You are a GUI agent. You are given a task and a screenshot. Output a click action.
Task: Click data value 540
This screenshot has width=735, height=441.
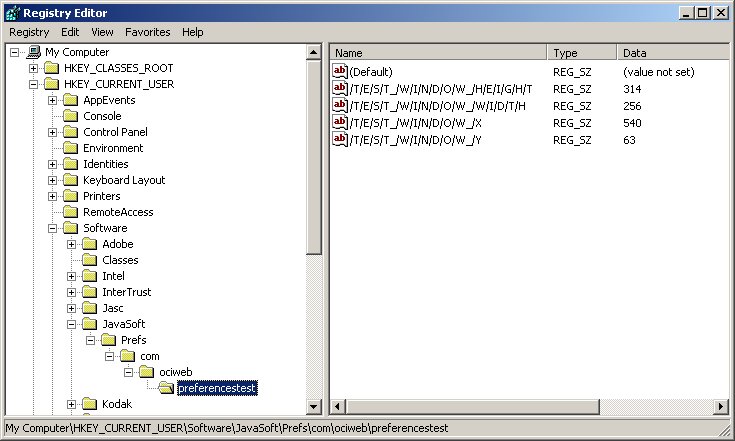coord(632,123)
